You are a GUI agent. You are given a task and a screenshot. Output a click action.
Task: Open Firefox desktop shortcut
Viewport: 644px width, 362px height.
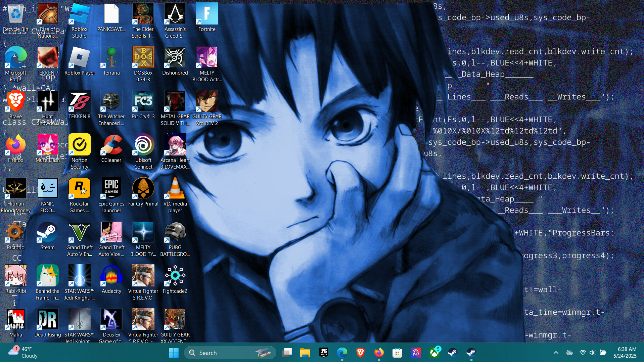[15, 149]
